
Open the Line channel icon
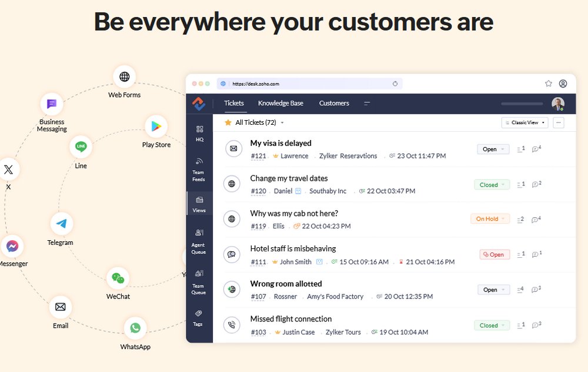[x=81, y=147]
